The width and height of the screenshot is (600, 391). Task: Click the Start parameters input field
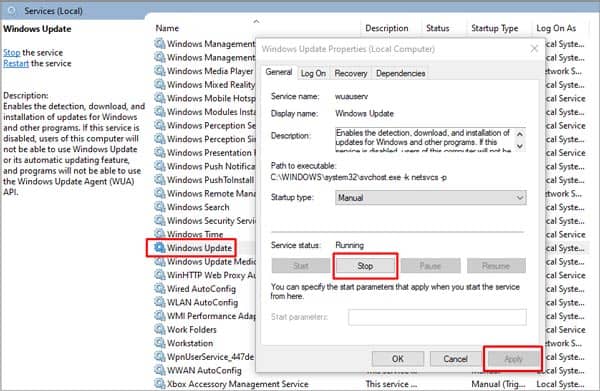[x=437, y=317]
